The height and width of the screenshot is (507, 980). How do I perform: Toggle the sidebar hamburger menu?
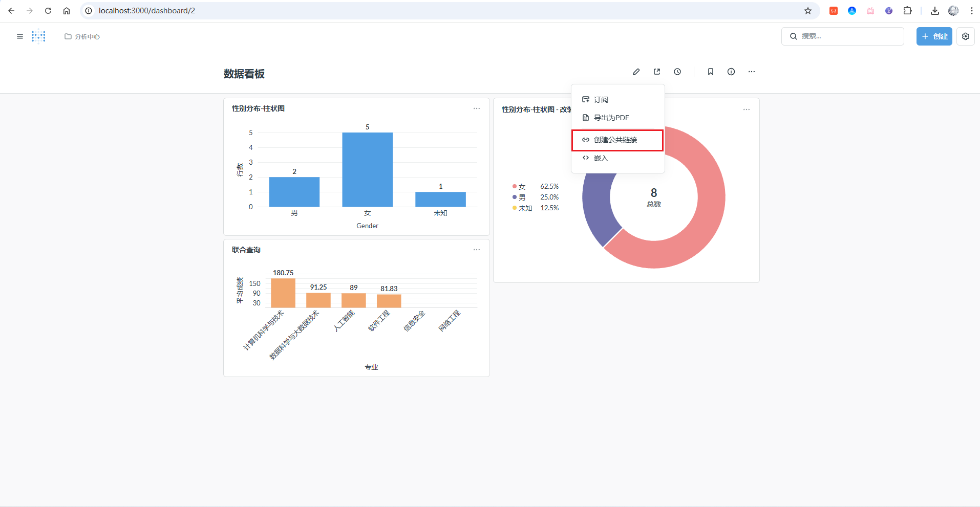tap(20, 36)
